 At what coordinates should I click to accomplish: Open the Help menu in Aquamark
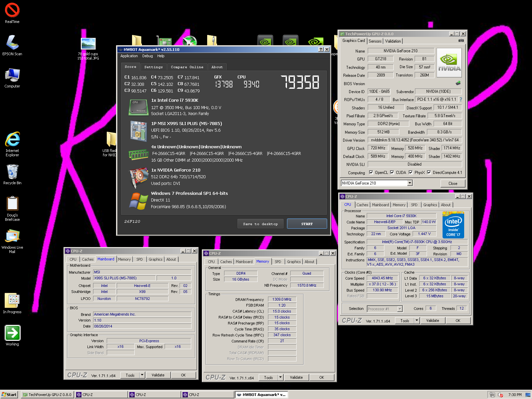pos(161,56)
